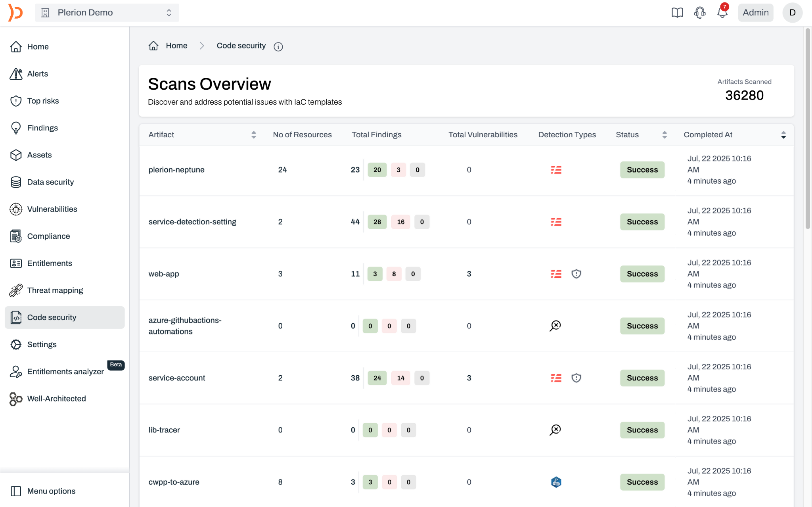Sort table by Artifact column
The width and height of the screenshot is (812, 507).
click(x=254, y=135)
